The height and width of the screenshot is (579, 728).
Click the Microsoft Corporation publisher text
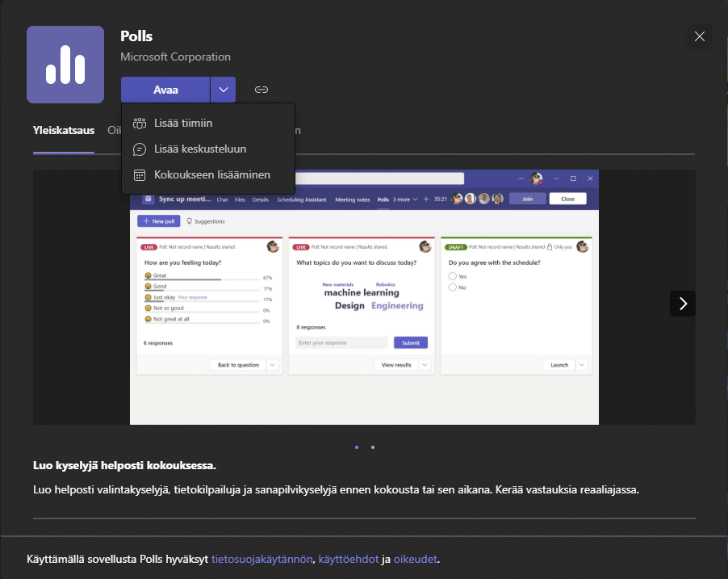point(175,57)
